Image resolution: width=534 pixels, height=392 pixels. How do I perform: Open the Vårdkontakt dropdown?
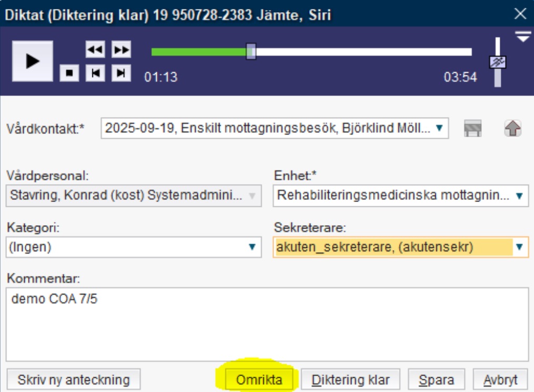pyautogui.click(x=440, y=128)
